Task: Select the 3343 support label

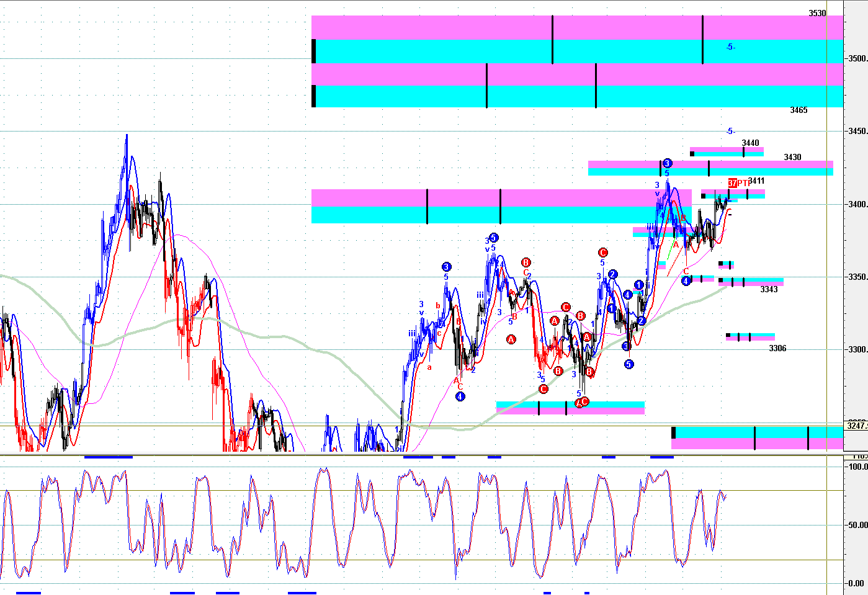Action: pyautogui.click(x=769, y=289)
